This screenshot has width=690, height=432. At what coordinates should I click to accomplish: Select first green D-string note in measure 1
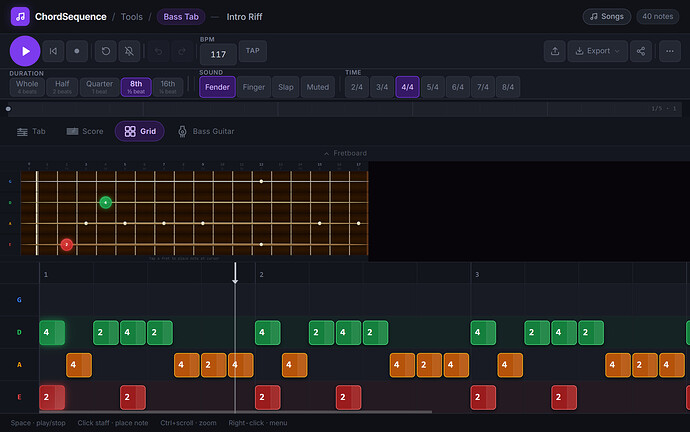coord(52,333)
